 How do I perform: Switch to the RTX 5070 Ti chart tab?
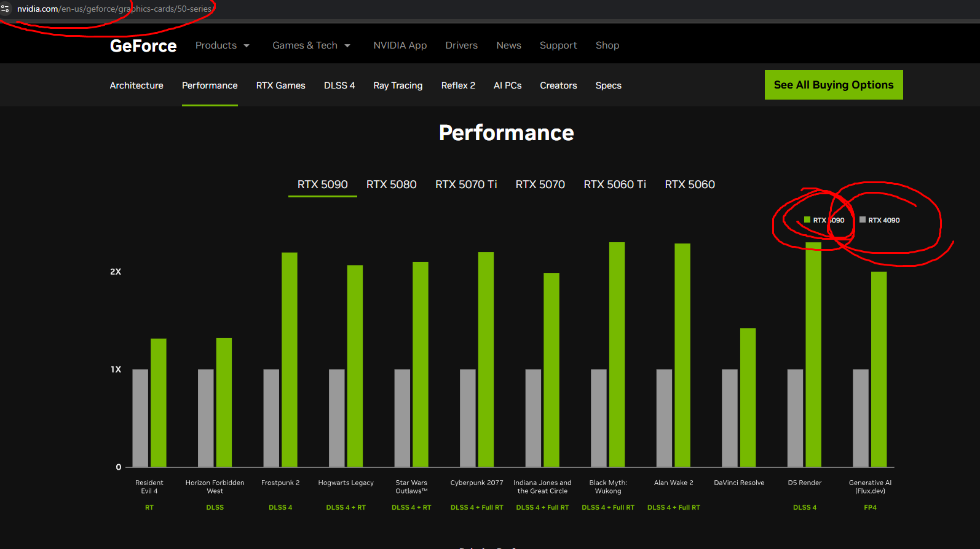(466, 184)
